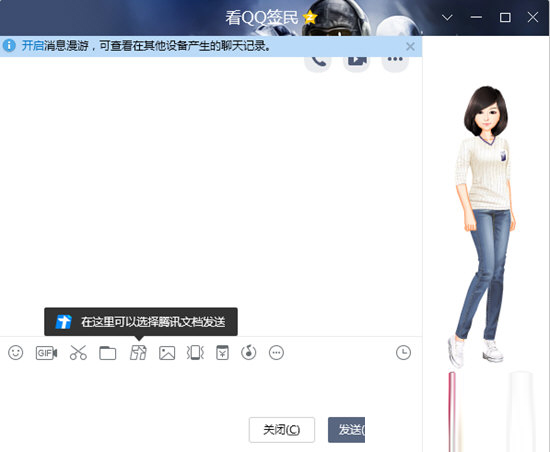Open the GIF recording tool
The height and width of the screenshot is (452, 550).
46,353
